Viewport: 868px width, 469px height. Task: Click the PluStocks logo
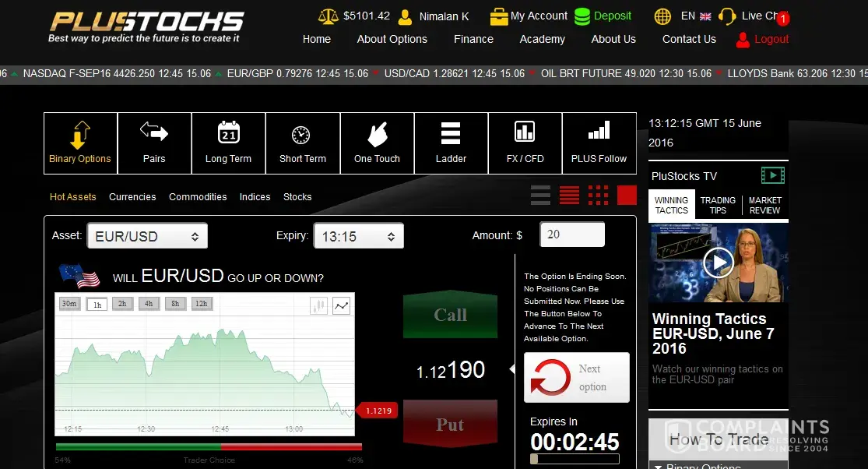tap(146, 27)
